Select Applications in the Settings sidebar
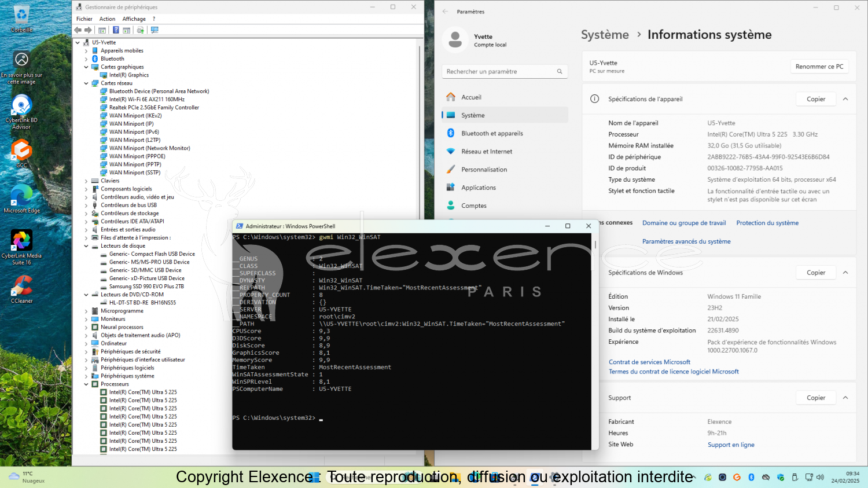Screen dimensions: 868x488 coord(505,188)
